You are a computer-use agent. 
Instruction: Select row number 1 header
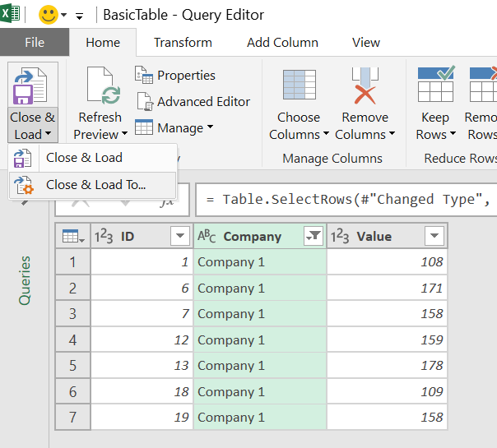pyautogui.click(x=73, y=262)
